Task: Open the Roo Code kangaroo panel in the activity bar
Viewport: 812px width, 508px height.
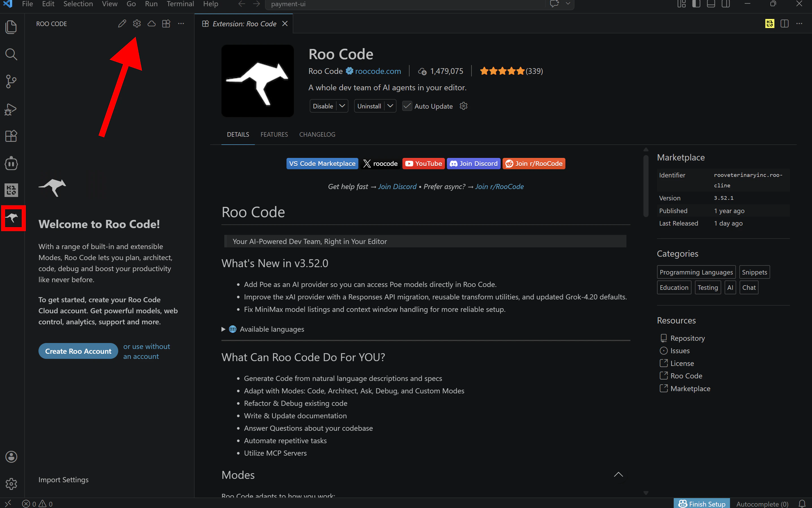Action: pos(13,218)
